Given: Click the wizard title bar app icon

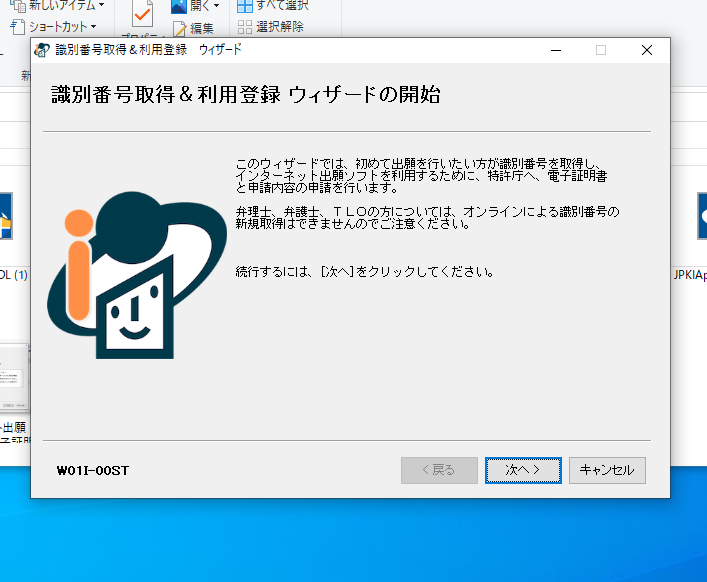Looking at the screenshot, I should point(42,50).
